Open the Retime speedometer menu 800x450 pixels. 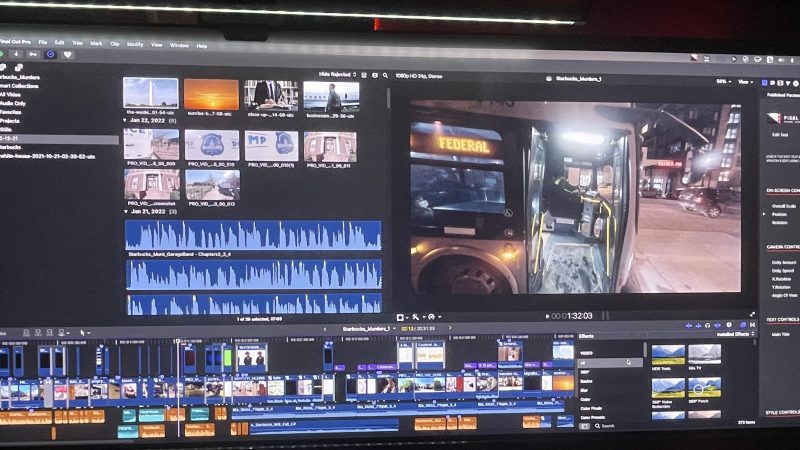click(x=433, y=317)
